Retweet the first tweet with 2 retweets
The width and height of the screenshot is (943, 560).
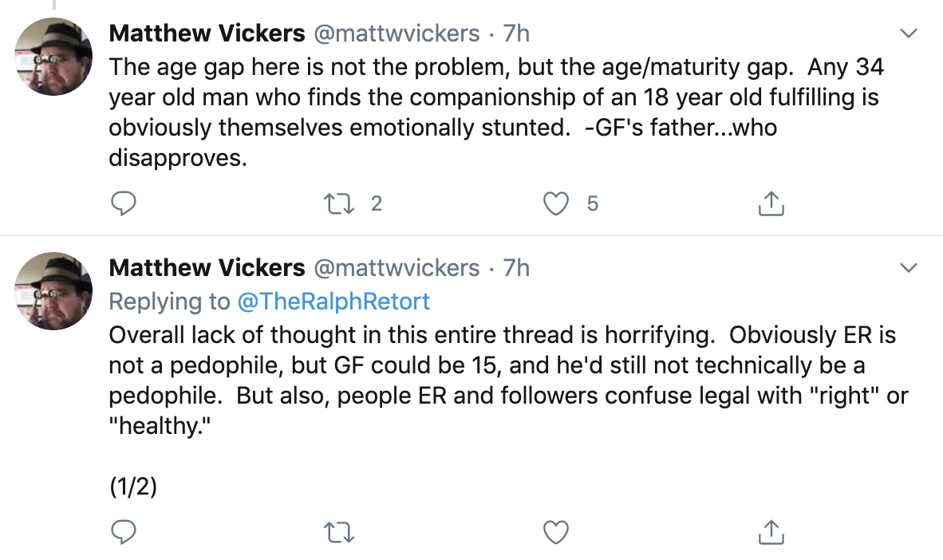[x=339, y=203]
